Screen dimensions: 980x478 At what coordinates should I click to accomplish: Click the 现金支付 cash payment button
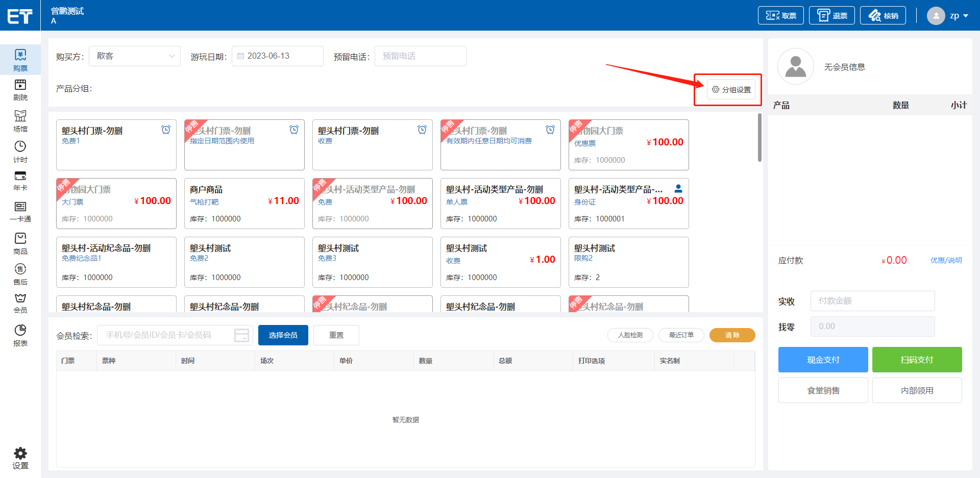coord(823,360)
